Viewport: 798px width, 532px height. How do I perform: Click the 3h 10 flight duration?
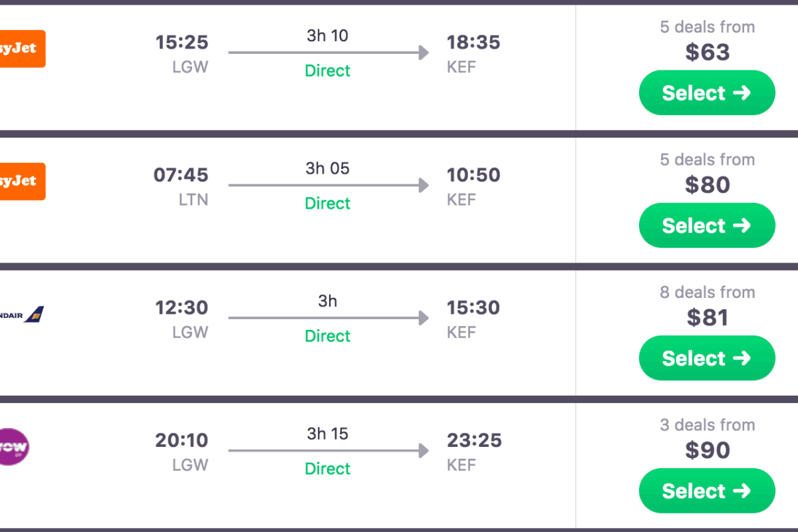point(327,35)
